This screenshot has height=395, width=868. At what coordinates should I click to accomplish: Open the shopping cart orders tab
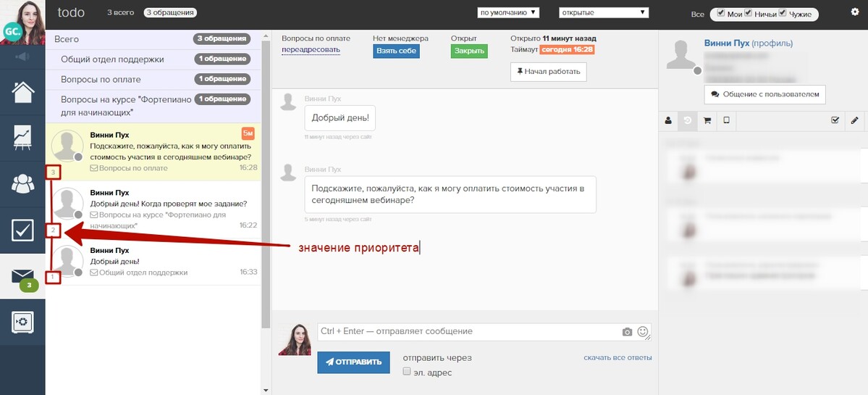(707, 120)
